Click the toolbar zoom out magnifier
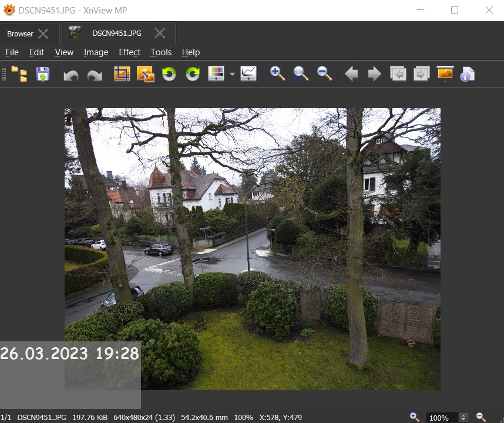This screenshot has width=504, height=423. [324, 74]
